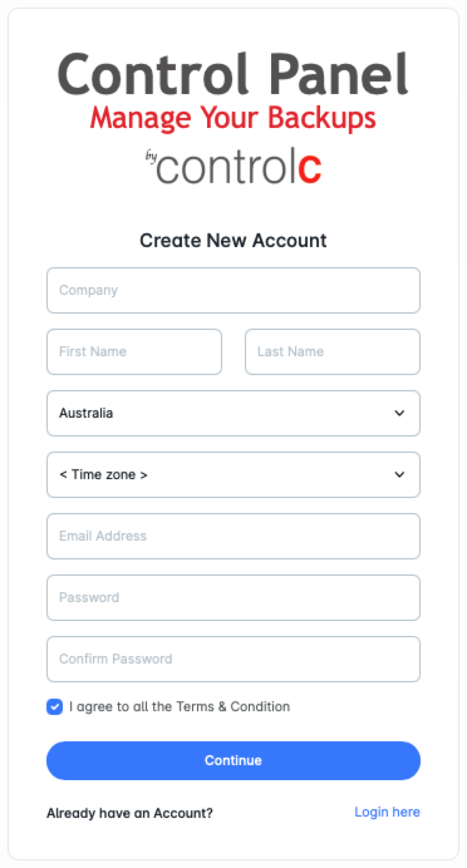The height and width of the screenshot is (868, 467).
Task: Click the red Manage Your Backups tagline
Action: click(x=233, y=117)
